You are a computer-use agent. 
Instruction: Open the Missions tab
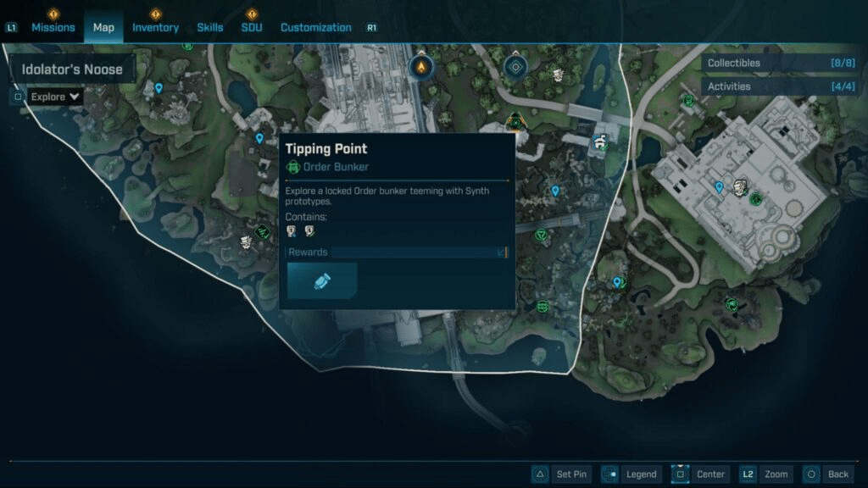[x=53, y=27]
